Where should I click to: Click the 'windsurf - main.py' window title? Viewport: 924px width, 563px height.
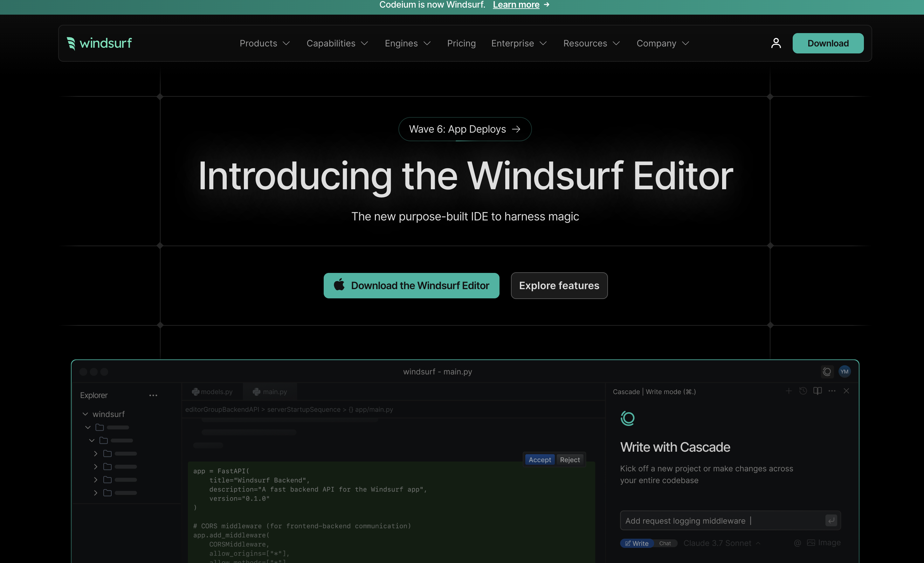tap(438, 372)
